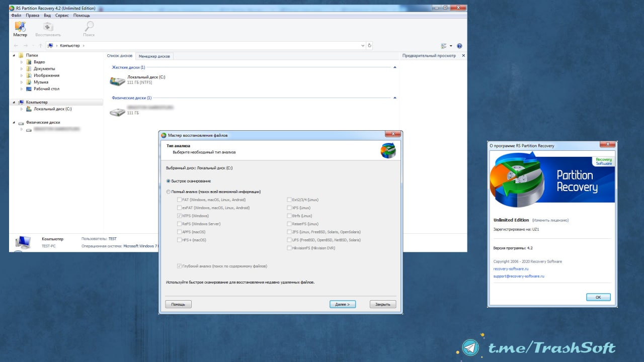Viewport: 644px width, 362px height.
Task: Collapse the Жесткие диски section
Action: 394,67
